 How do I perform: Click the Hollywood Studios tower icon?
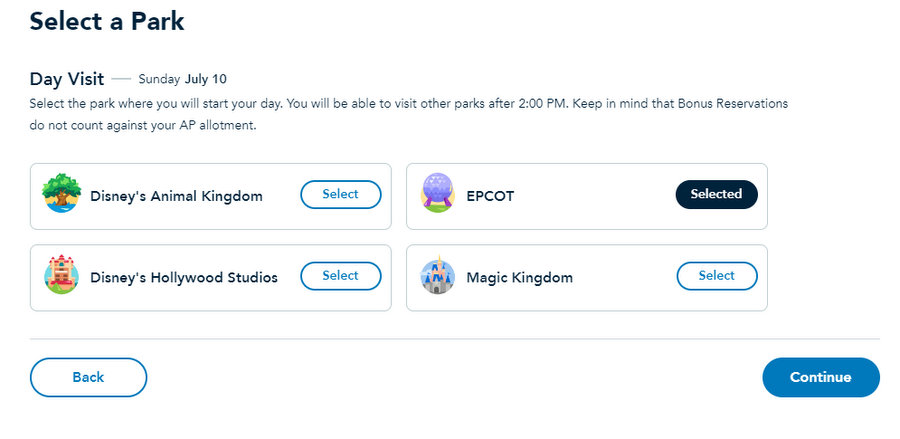60,276
